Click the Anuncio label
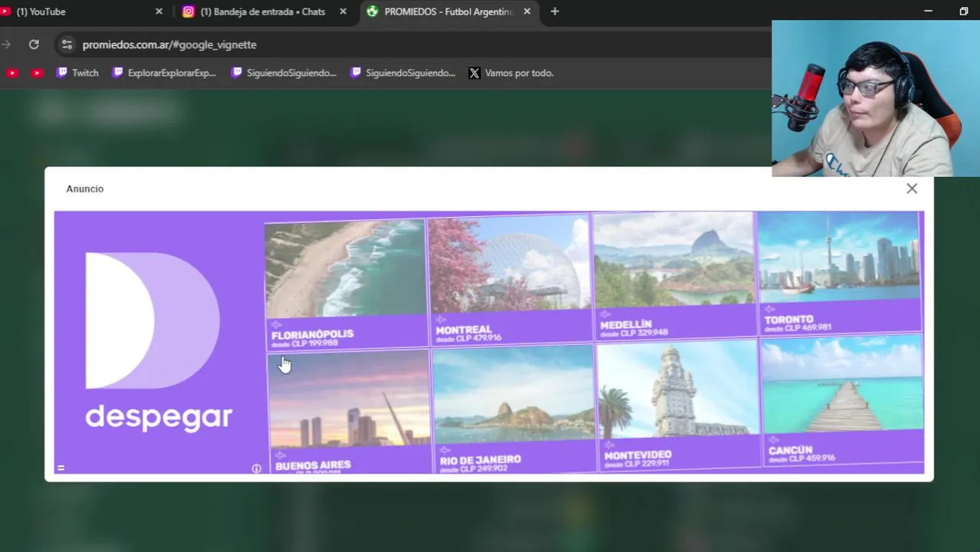The height and width of the screenshot is (552, 980). (84, 189)
